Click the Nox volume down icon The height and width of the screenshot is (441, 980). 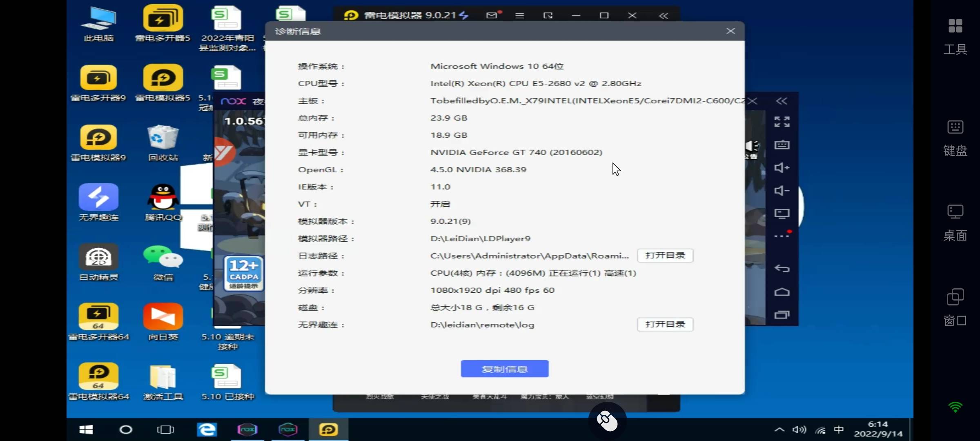(782, 190)
